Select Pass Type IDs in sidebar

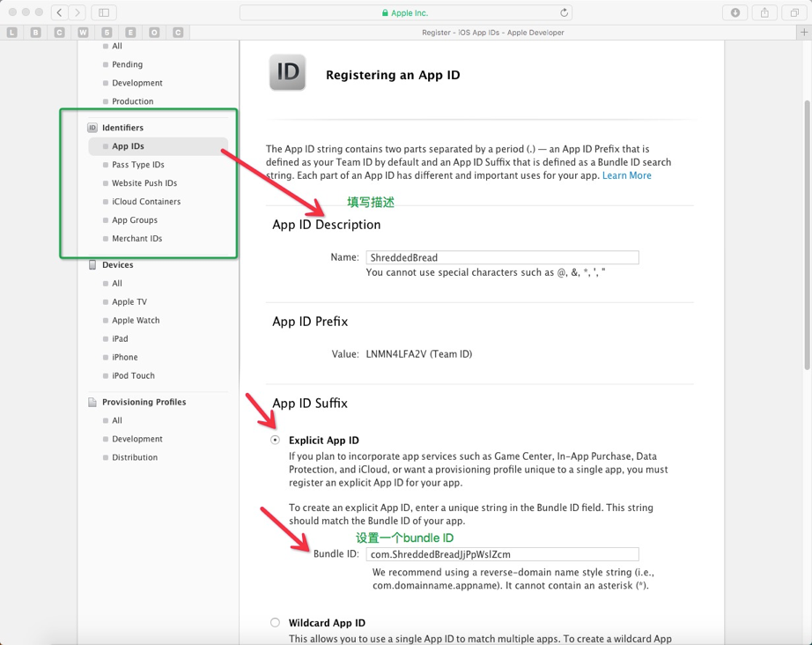(x=137, y=164)
